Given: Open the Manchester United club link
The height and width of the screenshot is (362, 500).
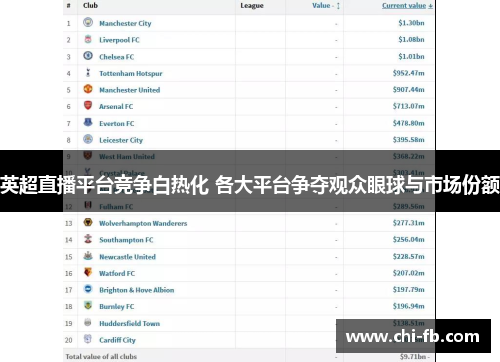Looking at the screenshot, I should point(130,90).
